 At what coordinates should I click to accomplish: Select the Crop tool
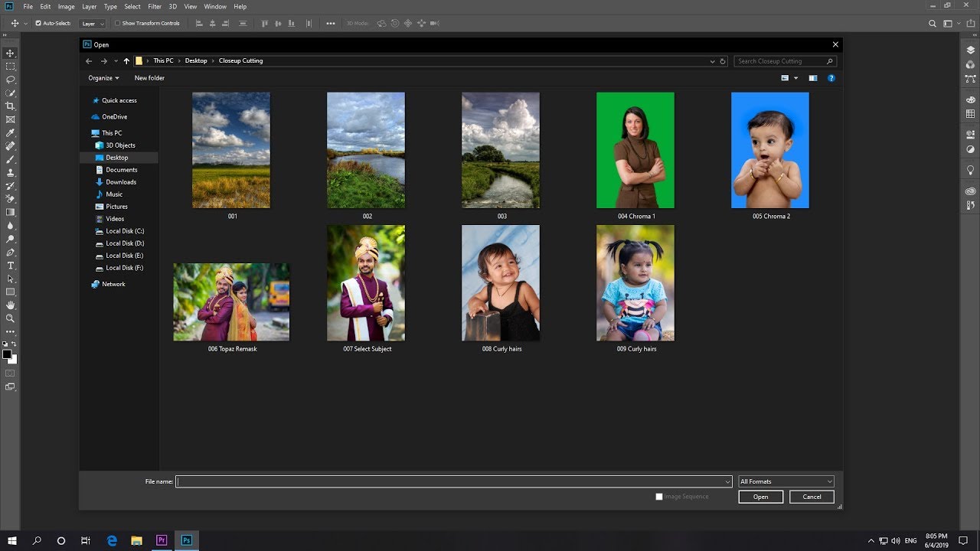point(10,106)
